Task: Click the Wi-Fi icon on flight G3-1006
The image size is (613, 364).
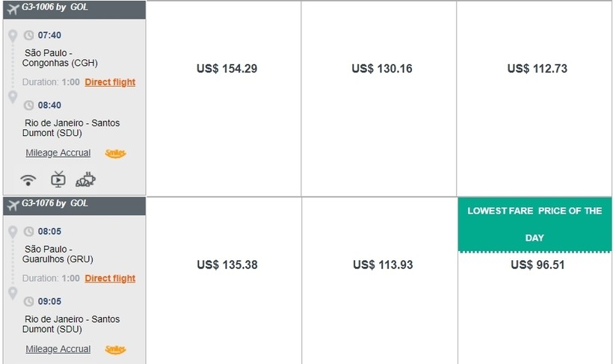Action: click(x=28, y=180)
